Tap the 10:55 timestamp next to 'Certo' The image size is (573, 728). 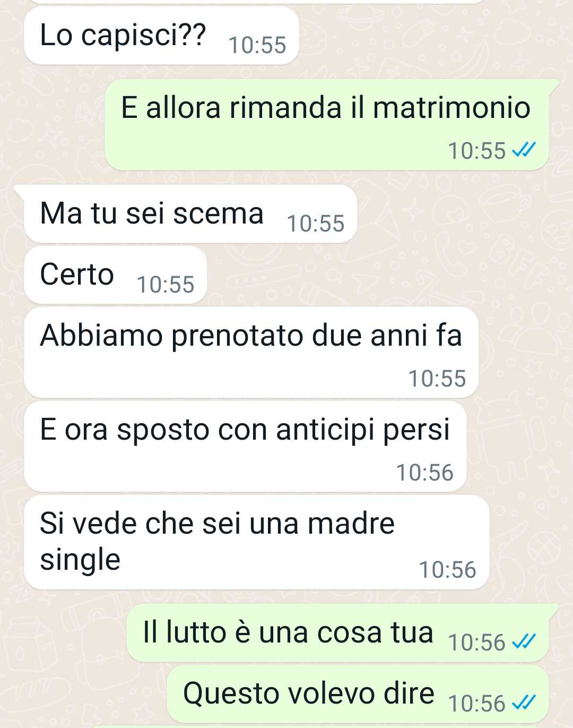coord(166,285)
